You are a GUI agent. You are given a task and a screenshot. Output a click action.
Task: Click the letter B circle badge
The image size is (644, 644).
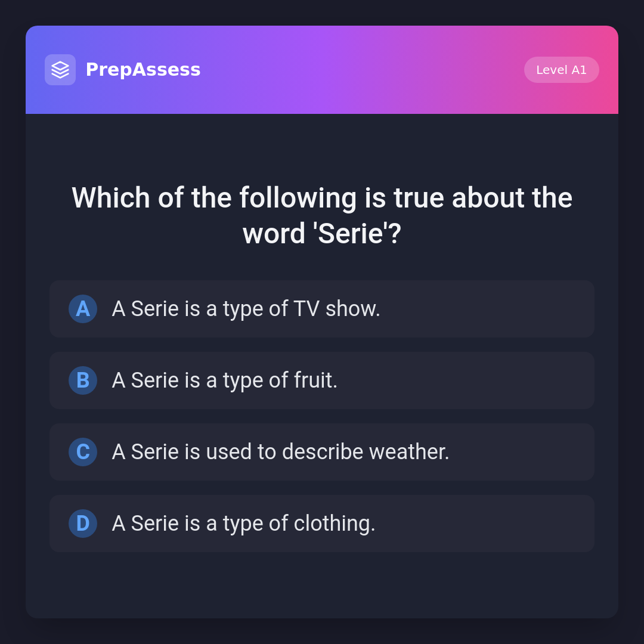click(83, 380)
